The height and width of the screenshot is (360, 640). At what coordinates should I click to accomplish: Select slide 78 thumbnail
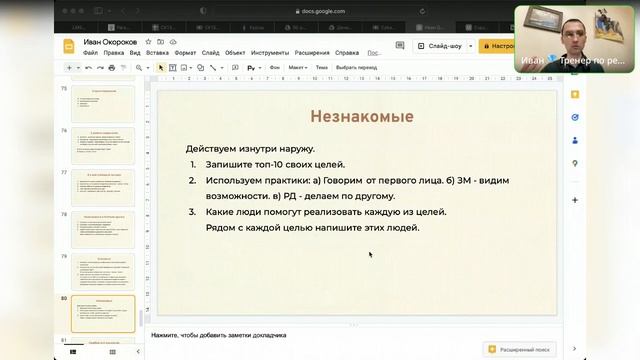(103, 230)
